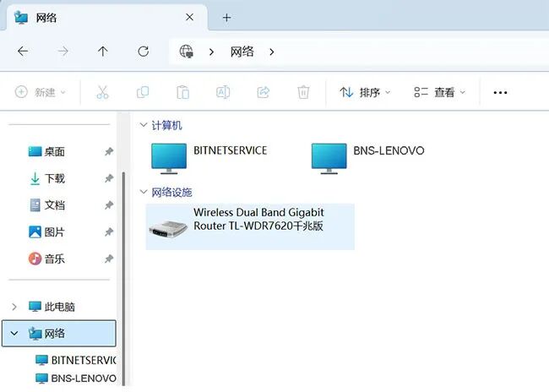Open the 排序 sort dropdown
The width and height of the screenshot is (549, 392).
365,92
